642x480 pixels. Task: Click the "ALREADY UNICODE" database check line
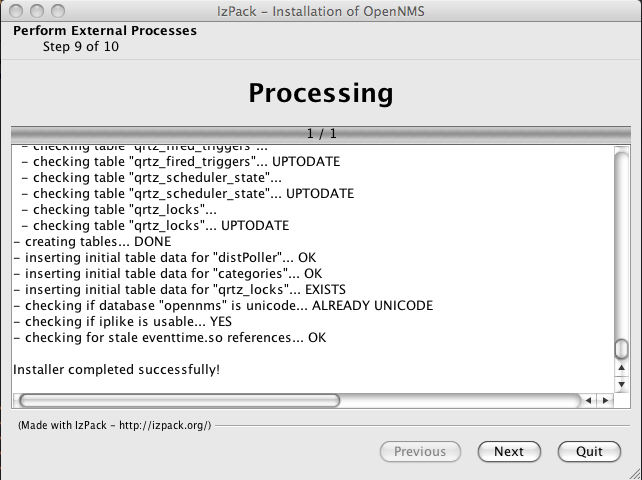coord(223,306)
